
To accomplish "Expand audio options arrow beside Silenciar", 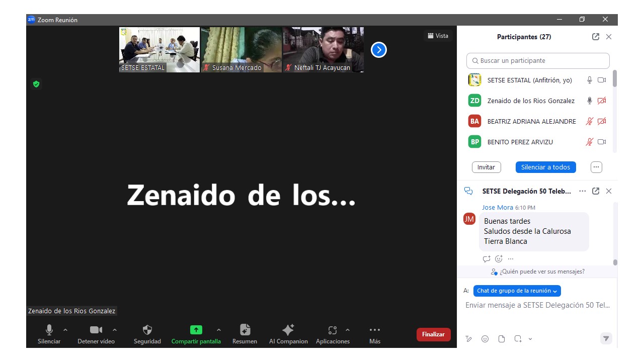I will click(x=65, y=330).
